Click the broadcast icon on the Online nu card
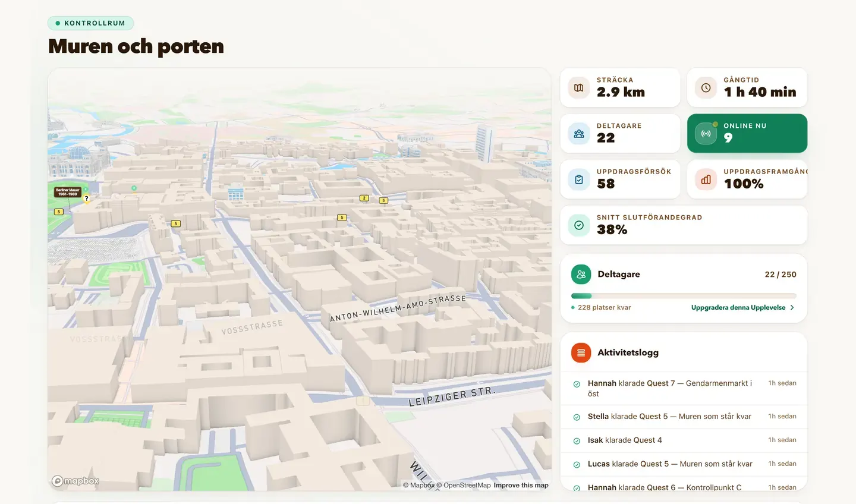The image size is (856, 504). (706, 134)
